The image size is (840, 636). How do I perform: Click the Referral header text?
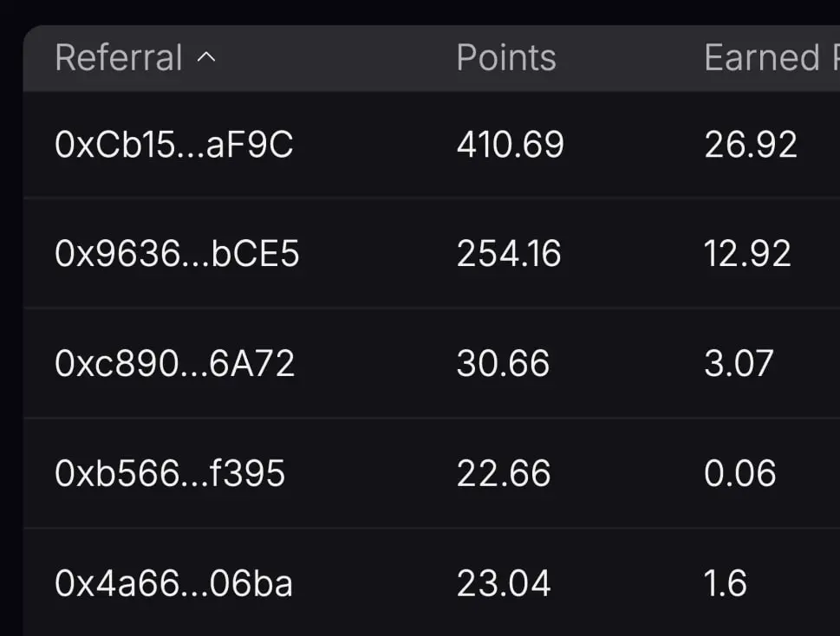tap(119, 57)
